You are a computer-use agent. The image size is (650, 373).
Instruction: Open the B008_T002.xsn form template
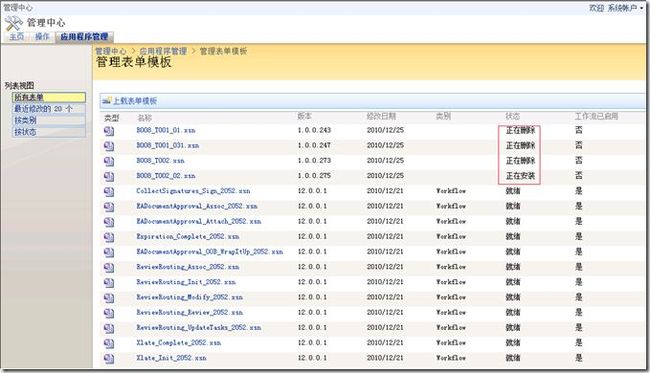[x=160, y=160]
